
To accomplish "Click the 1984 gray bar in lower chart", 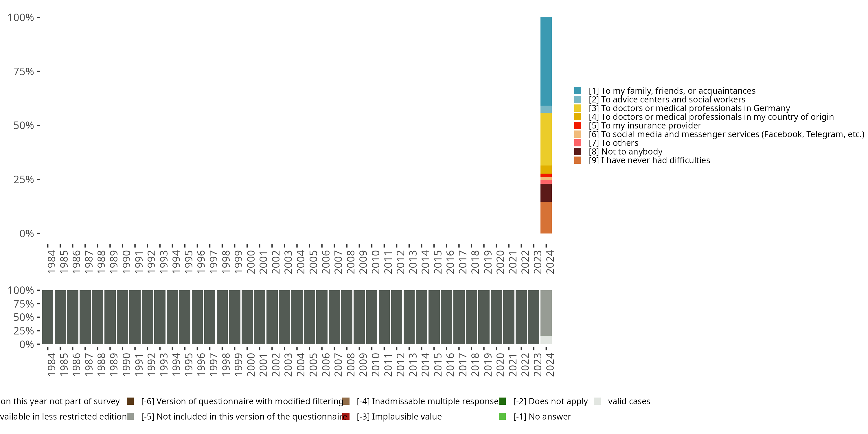I will (48, 317).
